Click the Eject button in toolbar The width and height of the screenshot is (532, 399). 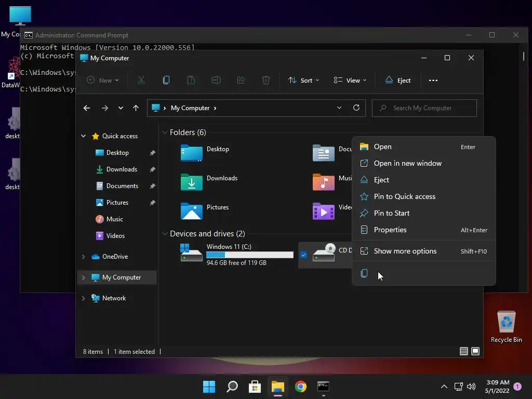[x=398, y=81]
